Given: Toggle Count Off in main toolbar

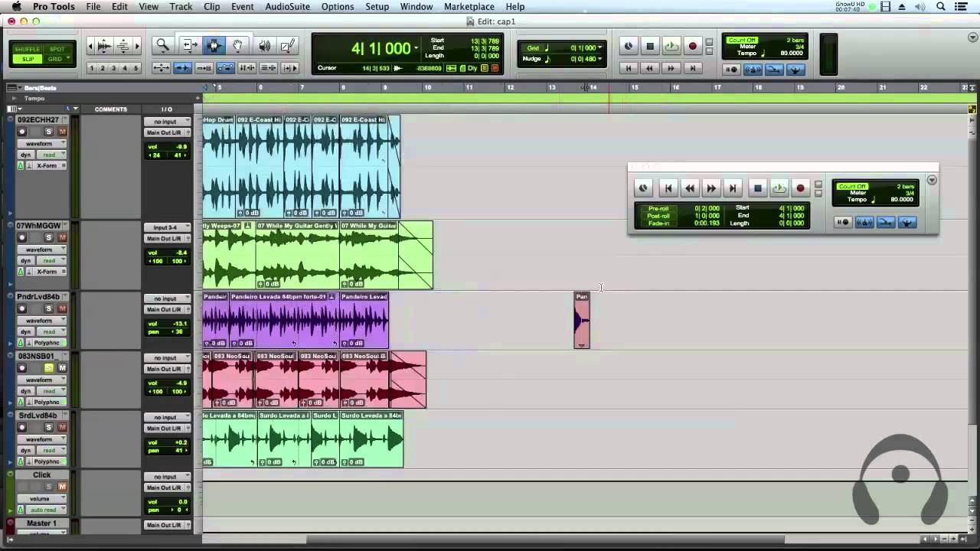Looking at the screenshot, I should coord(742,40).
